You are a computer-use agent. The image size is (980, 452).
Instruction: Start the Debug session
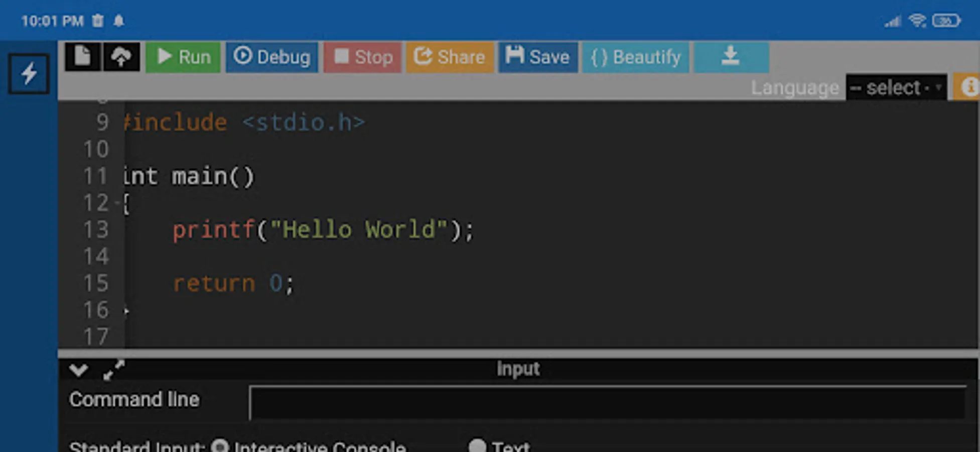(x=272, y=57)
